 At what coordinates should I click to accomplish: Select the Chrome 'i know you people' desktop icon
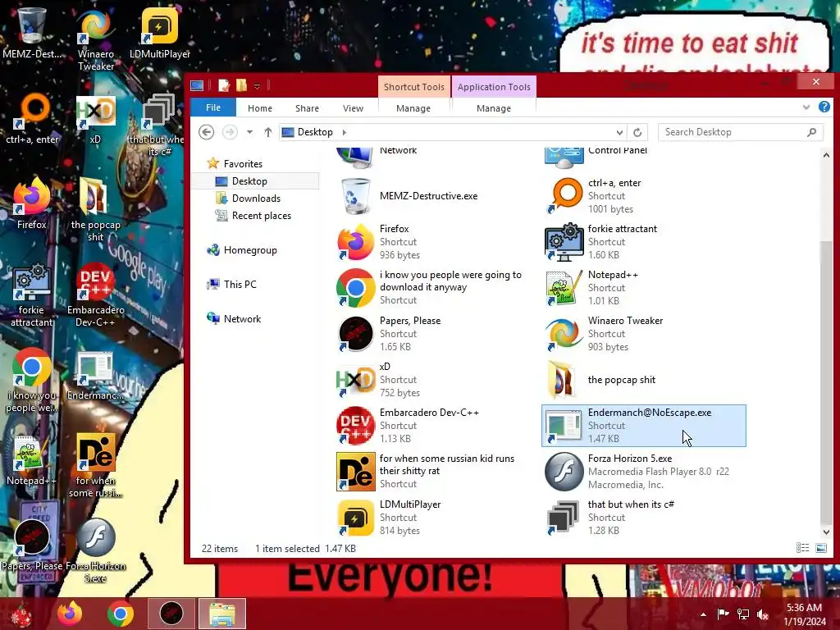[x=32, y=381]
